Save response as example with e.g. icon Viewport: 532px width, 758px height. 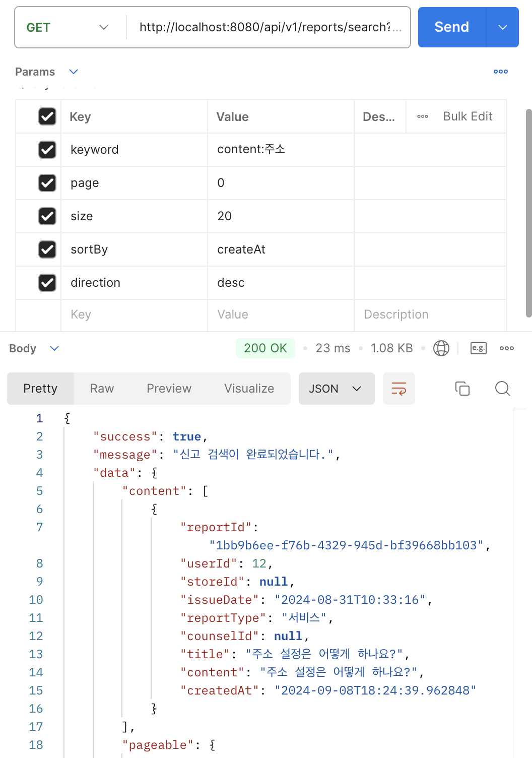coord(478,348)
